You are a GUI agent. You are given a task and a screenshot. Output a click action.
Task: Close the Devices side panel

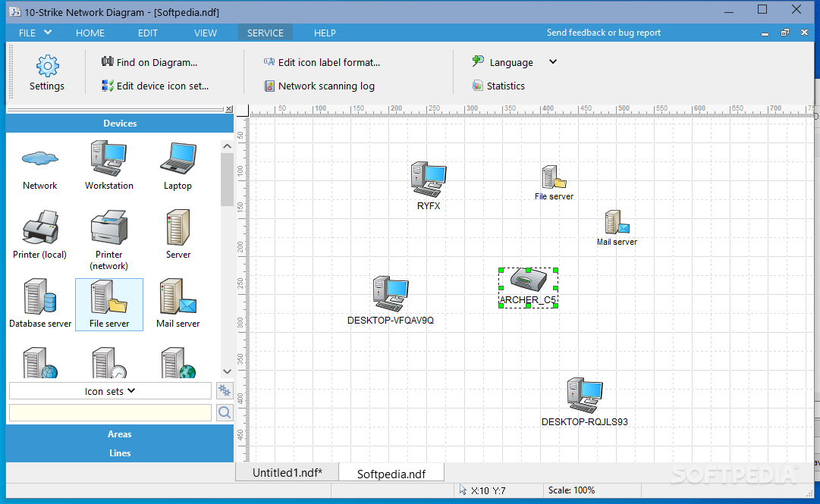coord(229,109)
